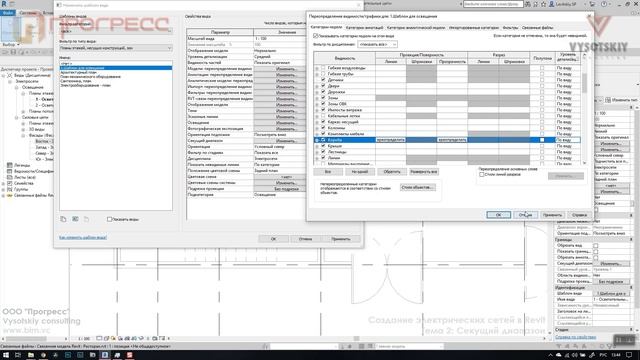Screen dimensions: 640x360
Task: Click the Help question mark icon in title bar
Action: 604,4
